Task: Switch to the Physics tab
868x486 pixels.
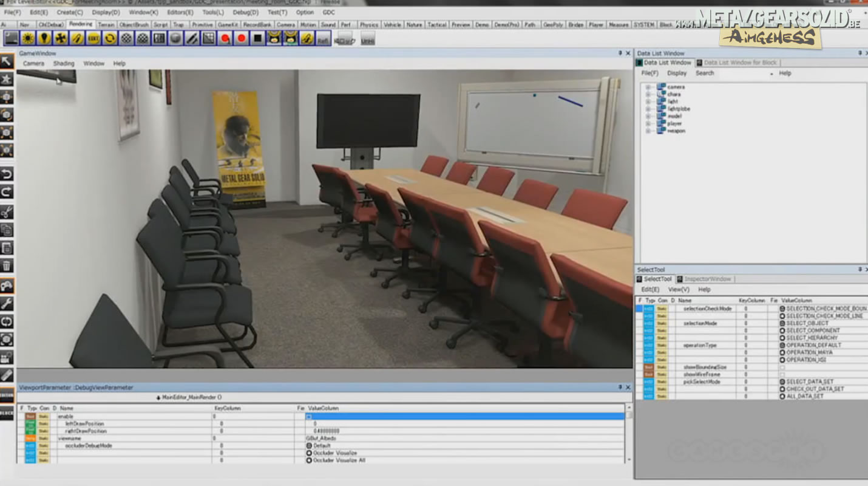Action: pos(368,25)
